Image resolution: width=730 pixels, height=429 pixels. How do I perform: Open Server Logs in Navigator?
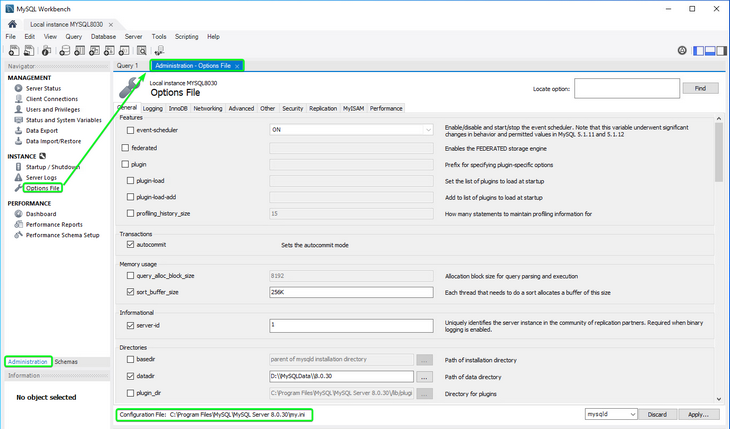41,177
